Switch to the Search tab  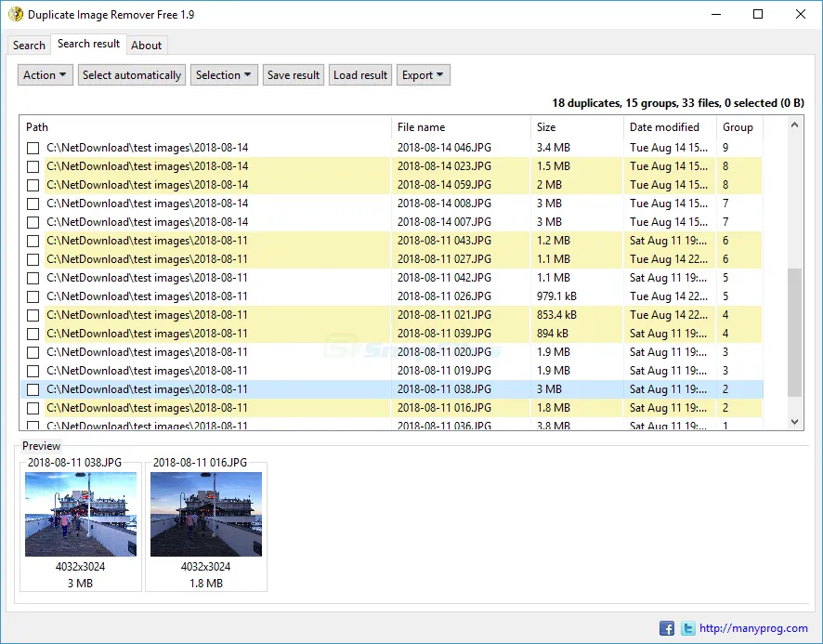[x=29, y=46]
